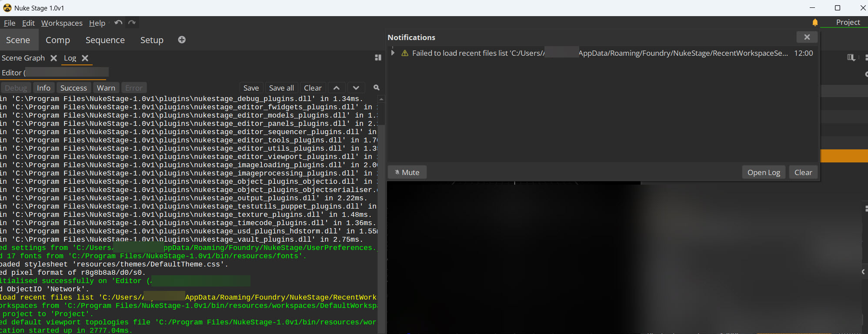Image resolution: width=868 pixels, height=334 pixels.
Task: Close the Log tab
Action: [x=85, y=58]
